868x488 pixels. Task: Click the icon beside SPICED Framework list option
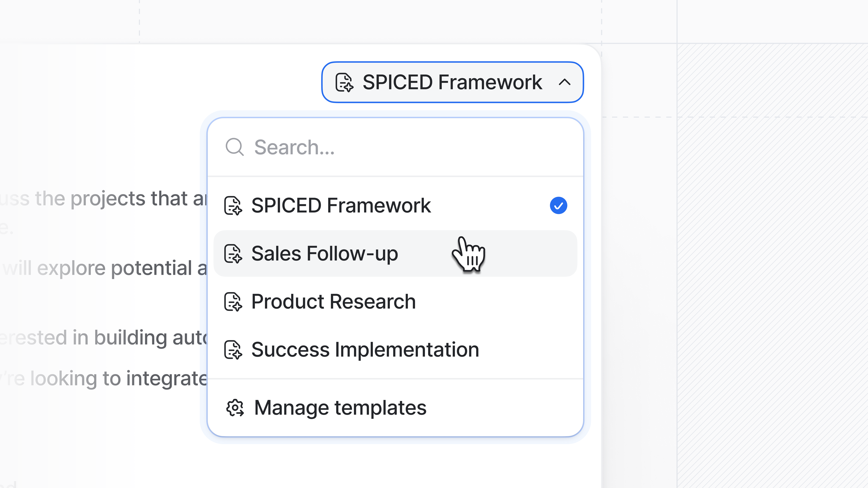(233, 205)
